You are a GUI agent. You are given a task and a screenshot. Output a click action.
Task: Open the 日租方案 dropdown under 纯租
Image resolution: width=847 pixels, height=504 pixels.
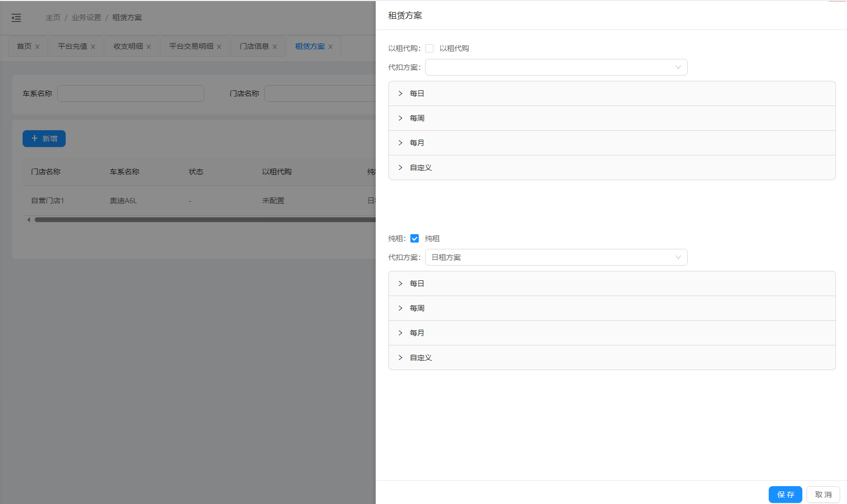point(556,257)
